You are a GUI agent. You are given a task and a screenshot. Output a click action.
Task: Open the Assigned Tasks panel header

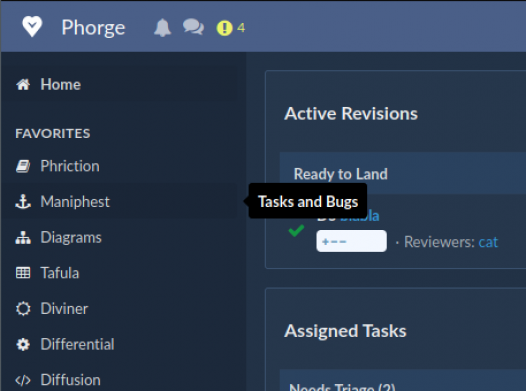click(345, 331)
